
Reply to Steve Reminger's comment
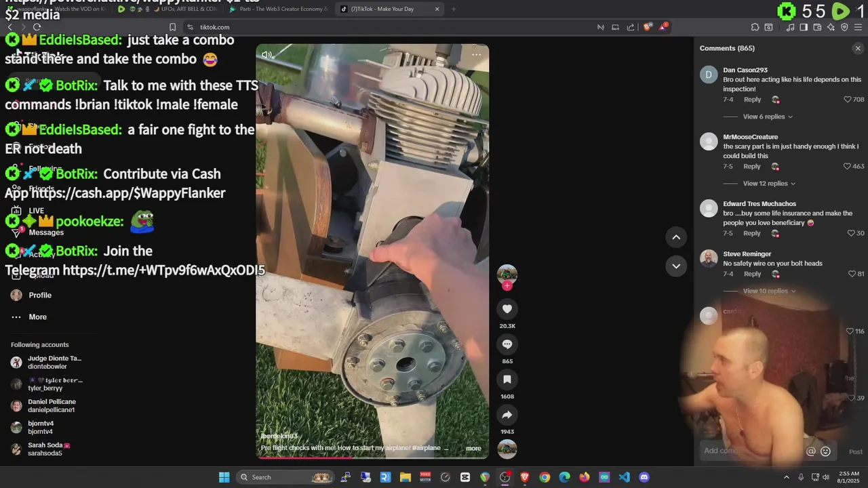pos(752,274)
